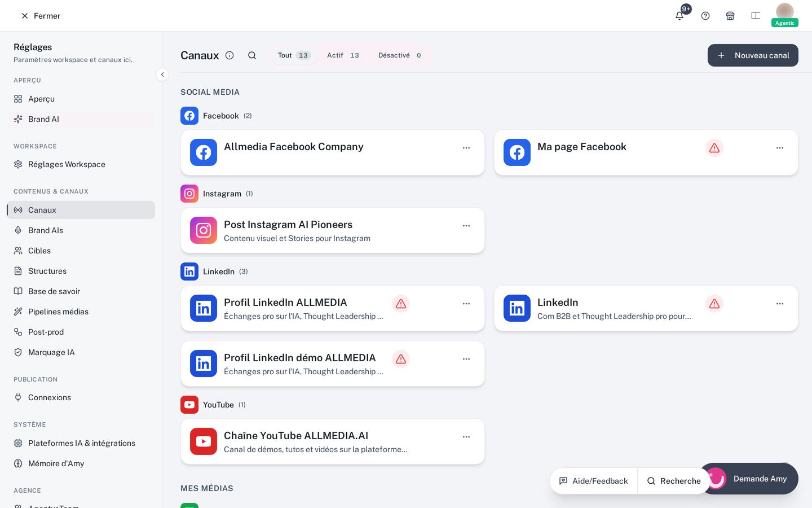Select the Désactivé filter tab
This screenshot has width=812, height=508.
pos(400,55)
